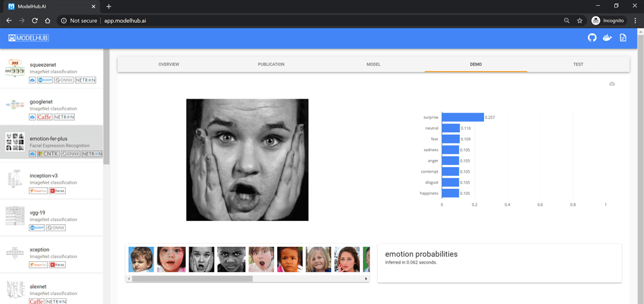Click the TensorFlow badge under xception
This screenshot has height=304, width=644.
38,264
